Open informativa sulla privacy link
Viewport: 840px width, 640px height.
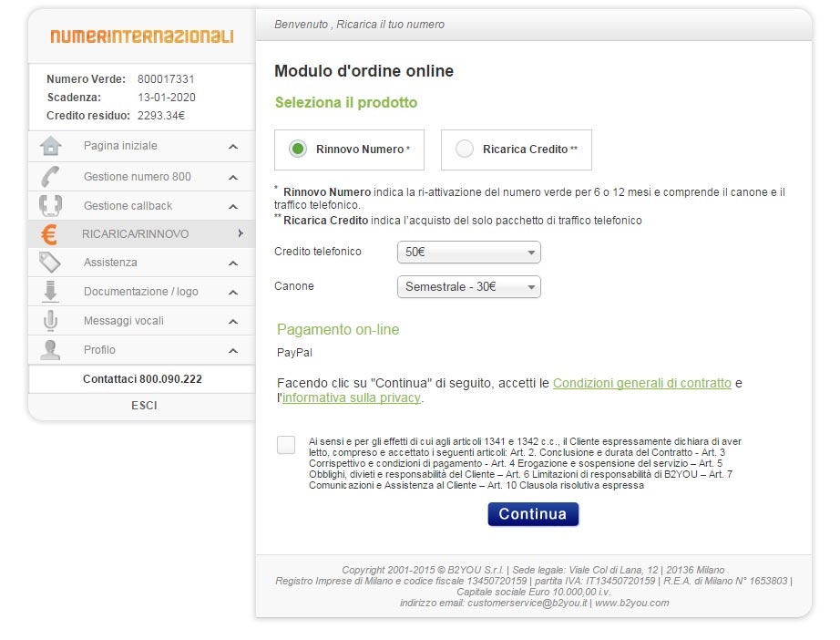pyautogui.click(x=352, y=397)
